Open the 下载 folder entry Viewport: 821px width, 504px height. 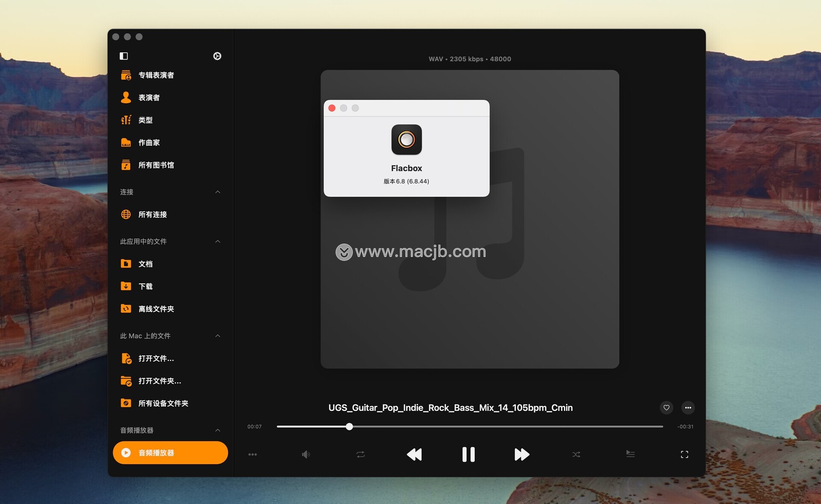[170, 286]
